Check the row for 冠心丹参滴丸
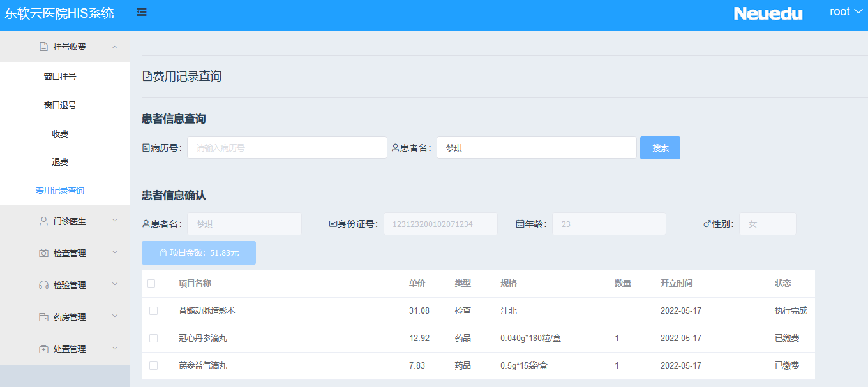 pos(153,339)
